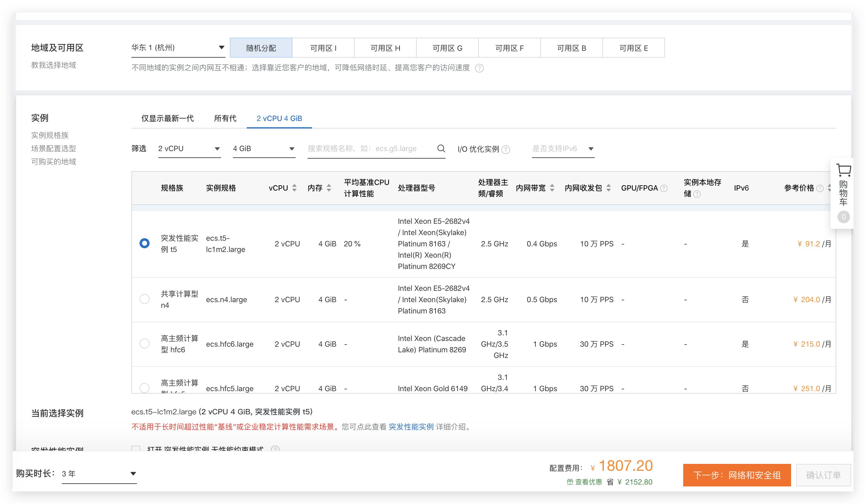Expand the 2 vCPU filter dropdown

tap(189, 149)
